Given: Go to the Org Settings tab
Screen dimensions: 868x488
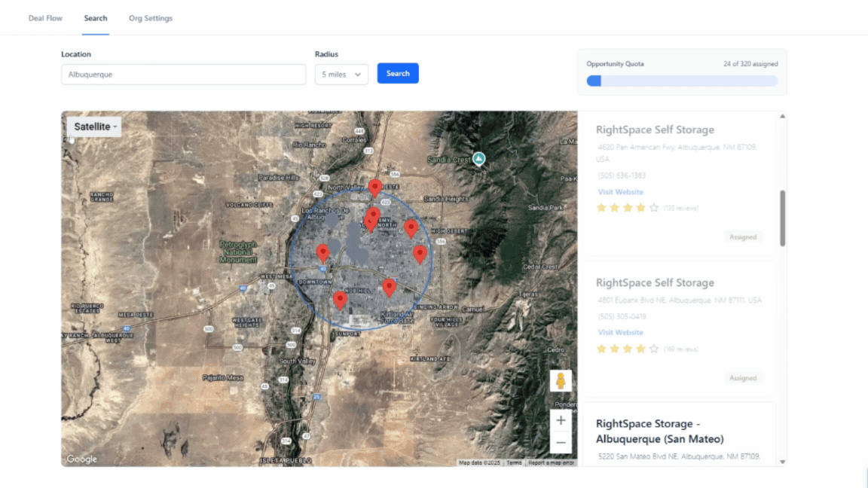Looking at the screenshot, I should [151, 18].
